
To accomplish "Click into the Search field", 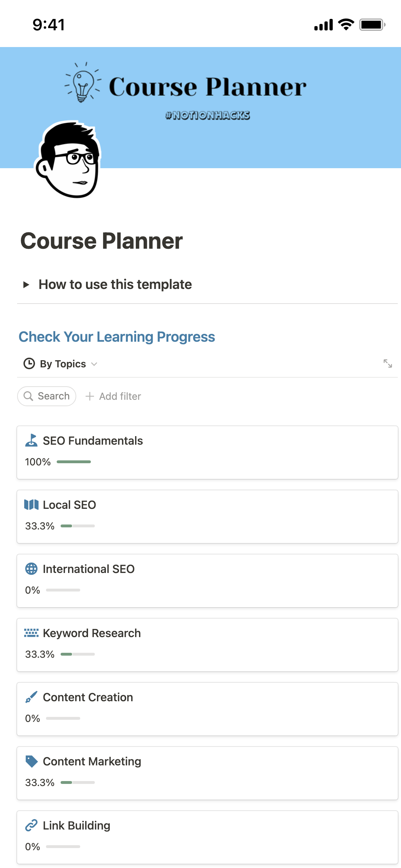I will tap(47, 396).
